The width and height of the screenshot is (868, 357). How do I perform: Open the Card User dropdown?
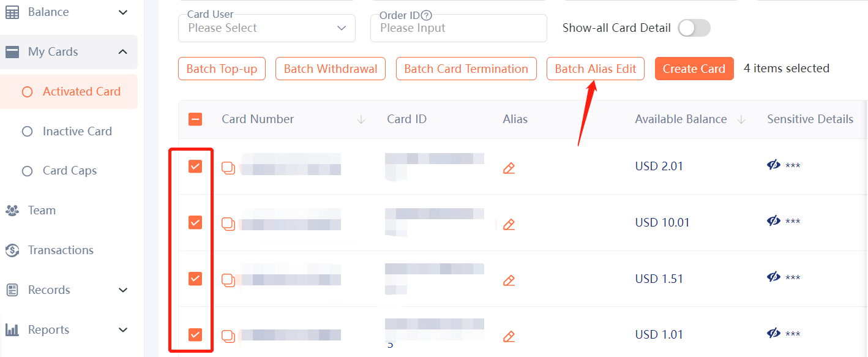coord(267,28)
